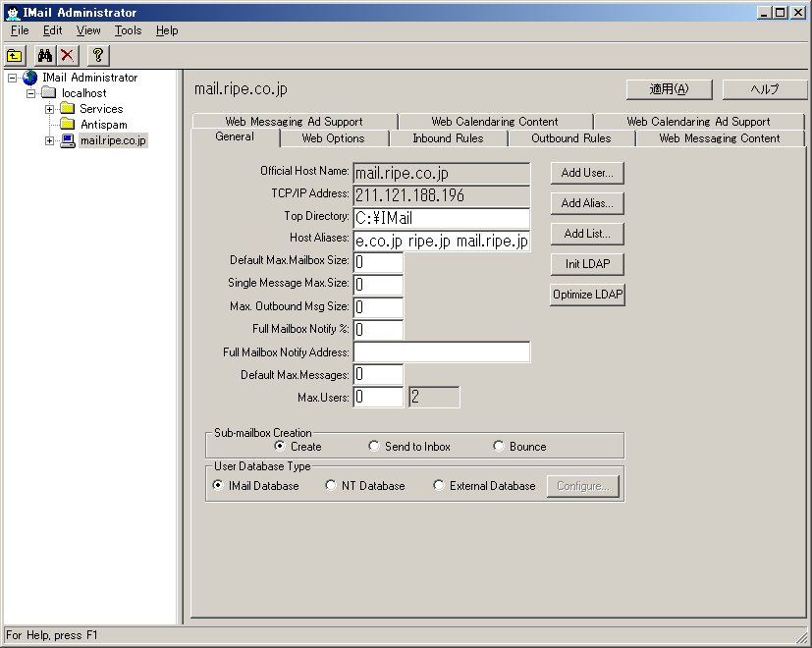Select the IMail Database radio option
Screen dimensions: 812x648
tap(218, 485)
